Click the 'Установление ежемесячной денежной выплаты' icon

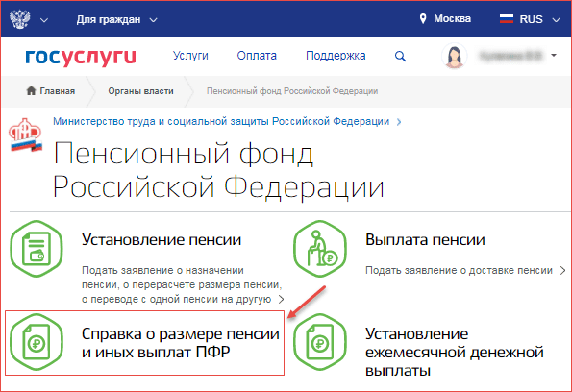[320, 342]
